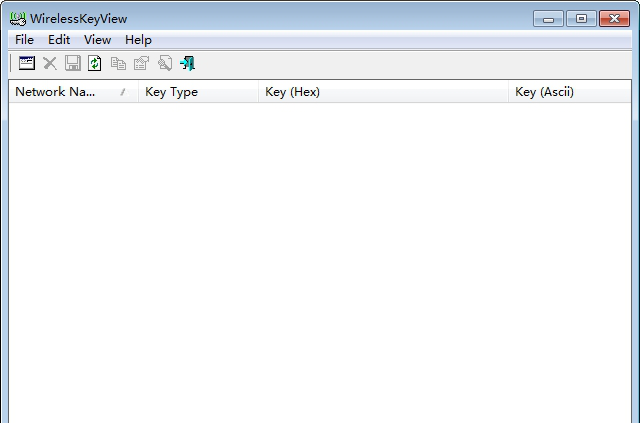This screenshot has height=439, width=640.
Task: Refresh the key list with the green arrows icon
Action: [95, 63]
